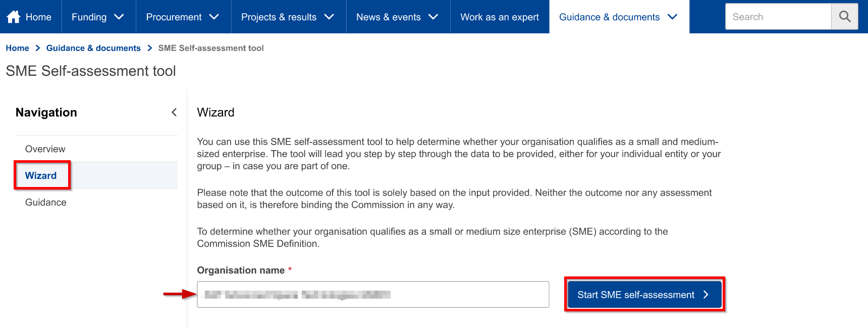Click the Home house icon
Screen dimensions: 868x328
pos(14,17)
